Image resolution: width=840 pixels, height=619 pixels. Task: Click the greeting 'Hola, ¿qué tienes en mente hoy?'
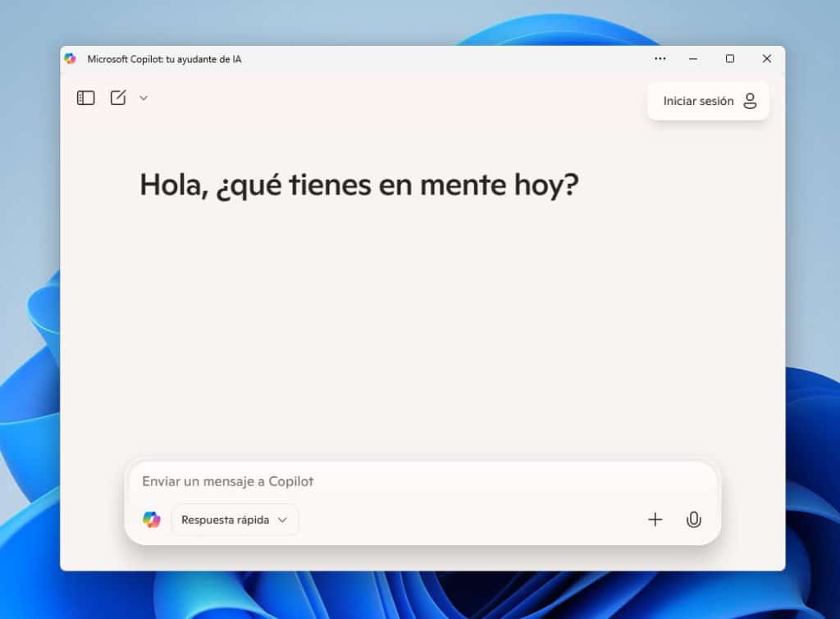pyautogui.click(x=359, y=185)
